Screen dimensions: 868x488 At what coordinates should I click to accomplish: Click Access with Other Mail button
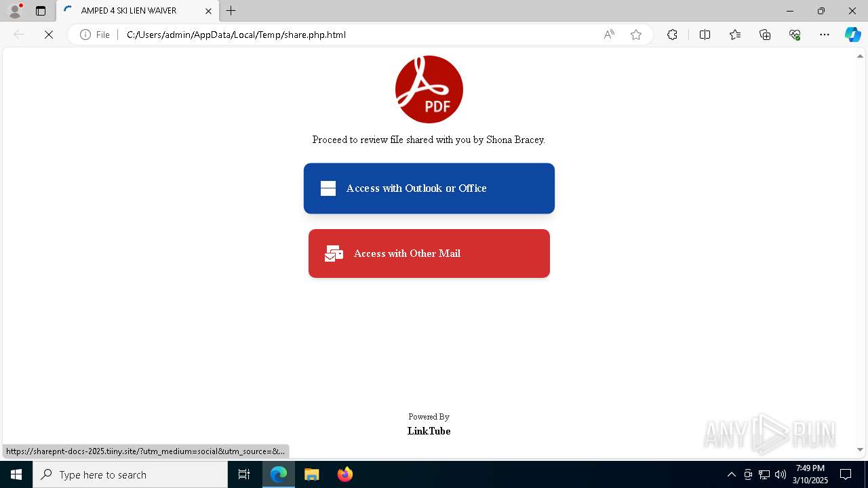coord(429,253)
